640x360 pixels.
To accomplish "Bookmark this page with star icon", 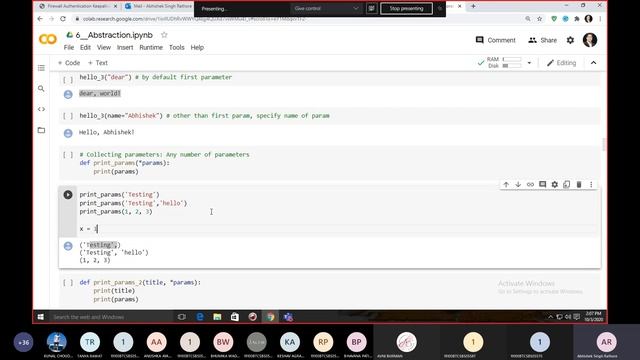I will 540,19.
